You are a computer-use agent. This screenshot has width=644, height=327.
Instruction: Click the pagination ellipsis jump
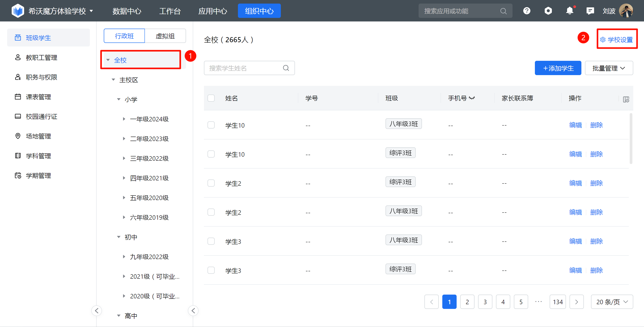click(538, 302)
